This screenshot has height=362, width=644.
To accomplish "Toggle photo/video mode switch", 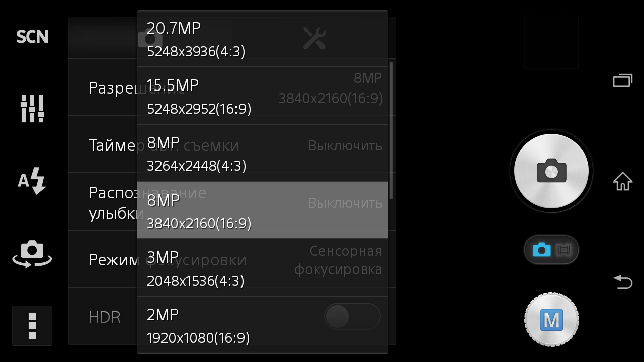I will [x=551, y=250].
